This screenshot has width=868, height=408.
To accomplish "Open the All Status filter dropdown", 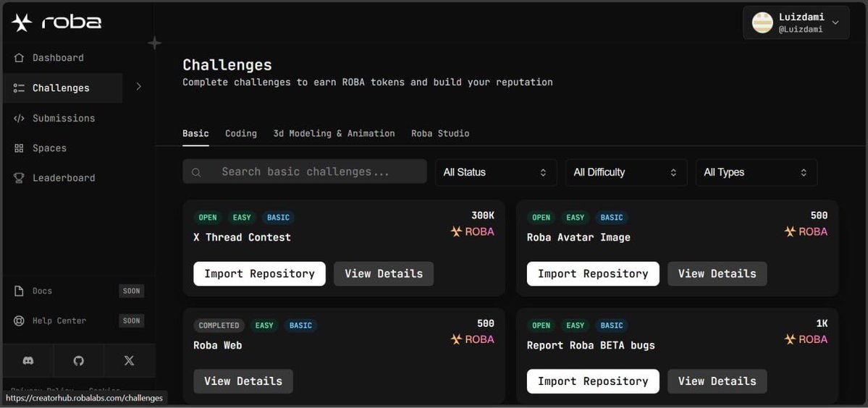I will [496, 172].
